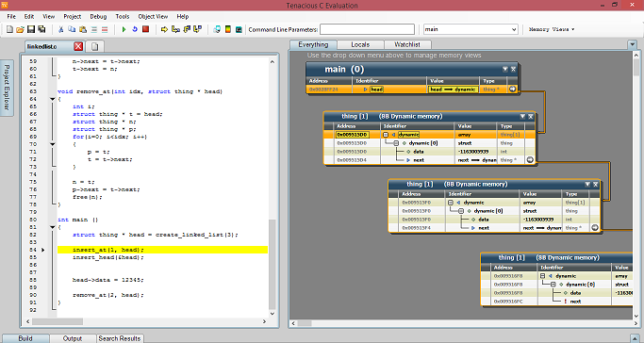The height and width of the screenshot is (343, 644).
Task: Collapse dynamic node at 0x009513F0
Action: pos(451,203)
